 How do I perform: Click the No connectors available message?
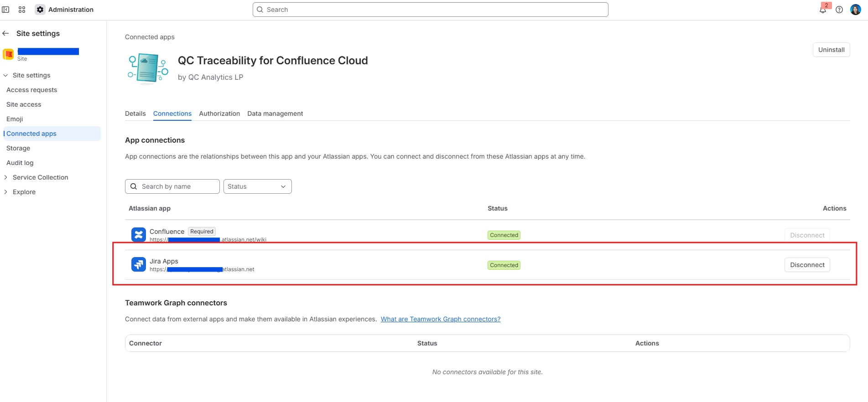(x=487, y=372)
